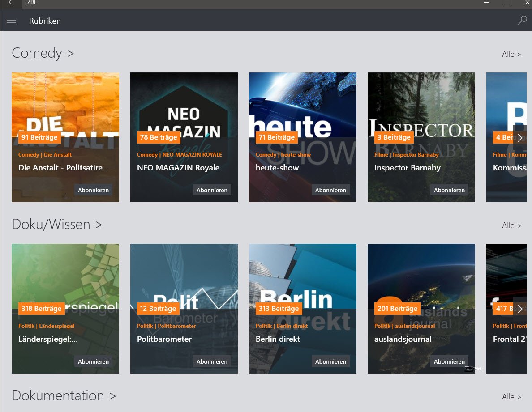This screenshot has width=532, height=412.
Task: Maximize the ZDF window
Action: [x=506, y=2]
